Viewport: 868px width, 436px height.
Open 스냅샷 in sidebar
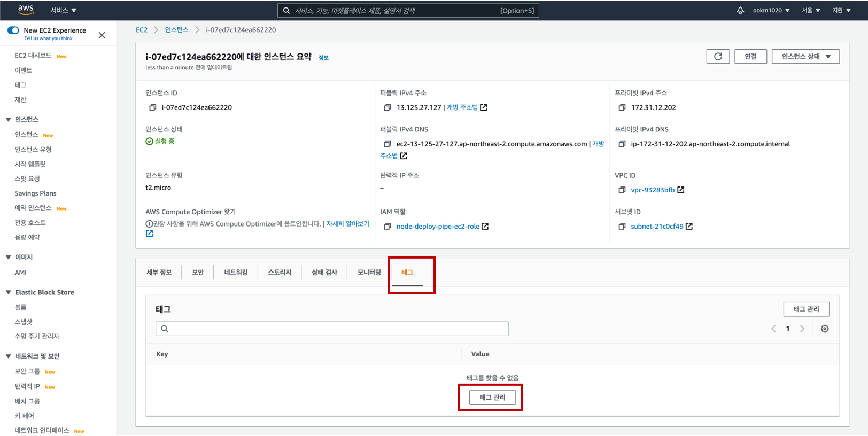click(24, 322)
